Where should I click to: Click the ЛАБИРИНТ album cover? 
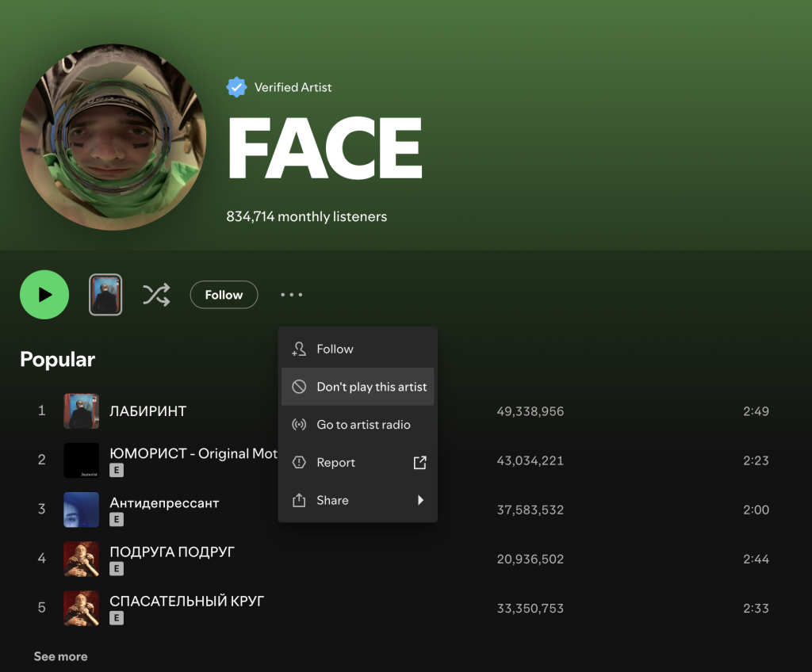[x=82, y=411]
